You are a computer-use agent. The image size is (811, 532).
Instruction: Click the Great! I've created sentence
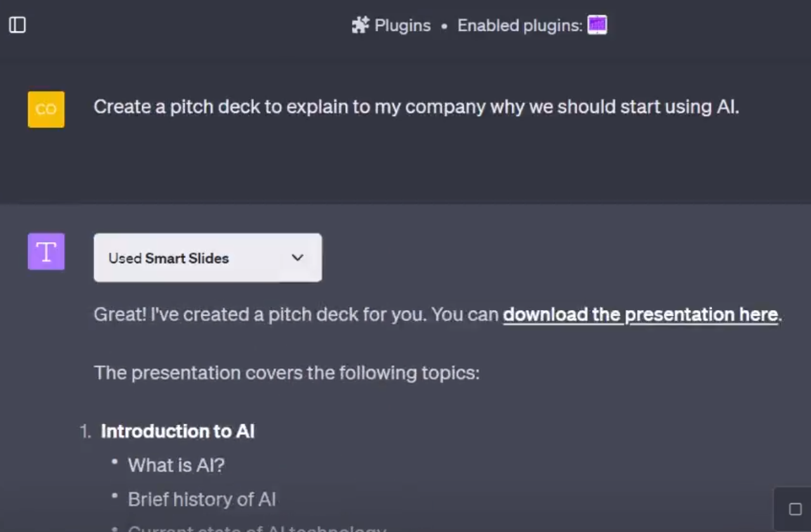coord(296,315)
